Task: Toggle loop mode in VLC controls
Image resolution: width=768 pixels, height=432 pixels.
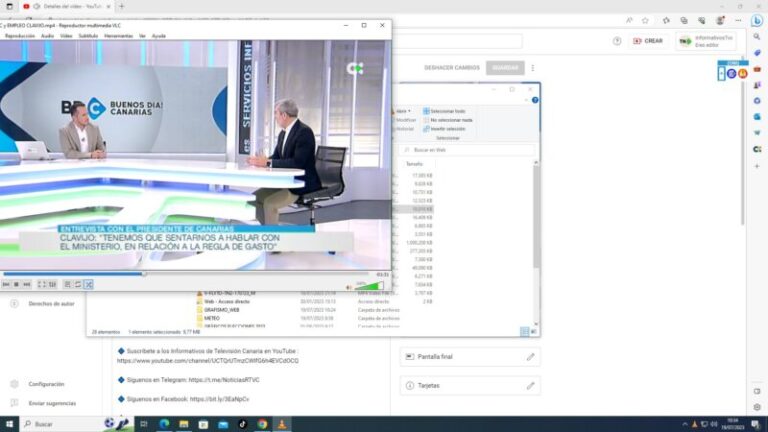Action: 77,285
